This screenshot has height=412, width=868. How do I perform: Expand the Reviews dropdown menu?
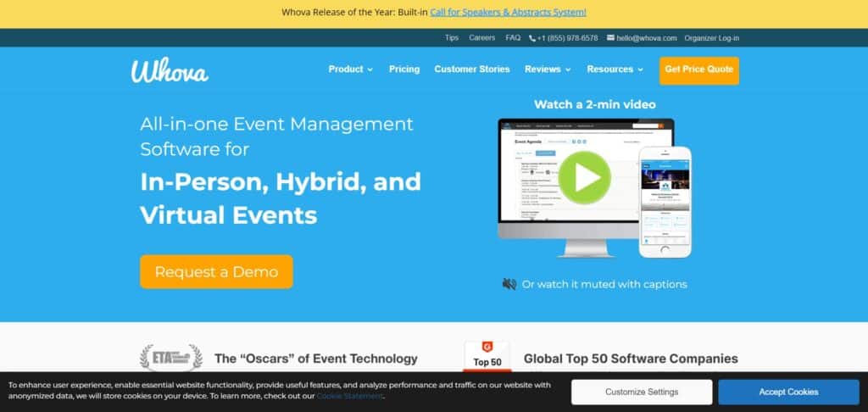pos(548,70)
